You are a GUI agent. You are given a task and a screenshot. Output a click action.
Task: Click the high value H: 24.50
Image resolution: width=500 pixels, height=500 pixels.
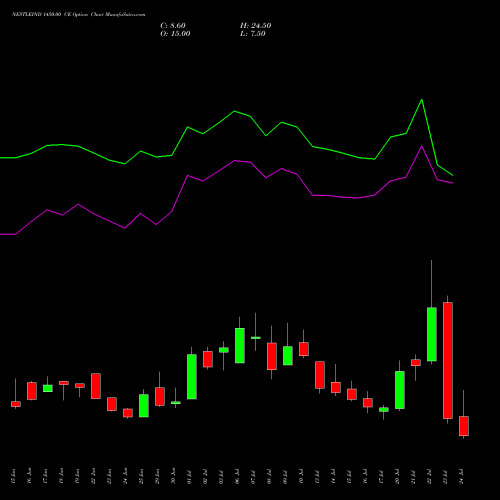coord(256,26)
